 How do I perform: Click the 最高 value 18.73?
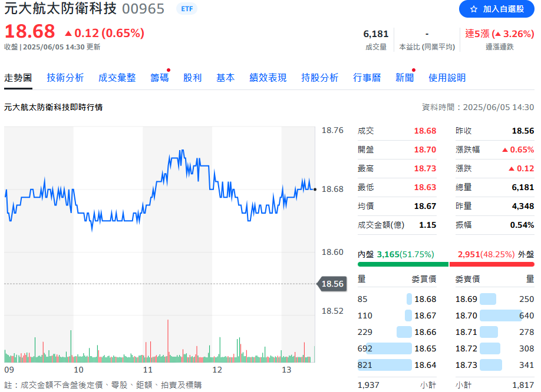tap(425, 168)
